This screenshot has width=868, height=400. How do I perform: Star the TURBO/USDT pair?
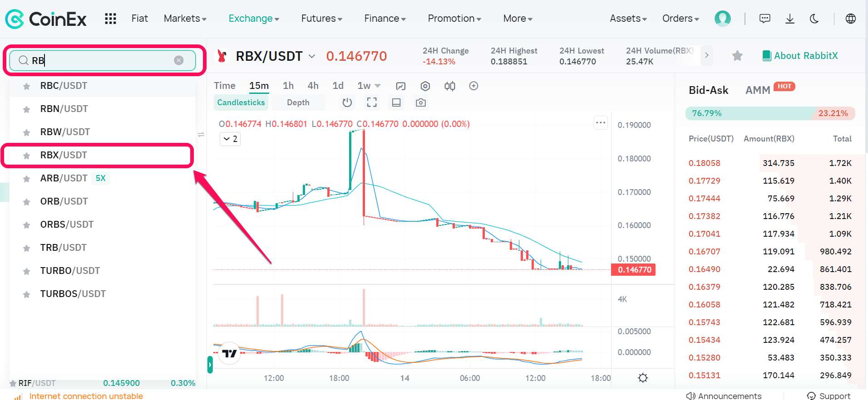point(27,271)
